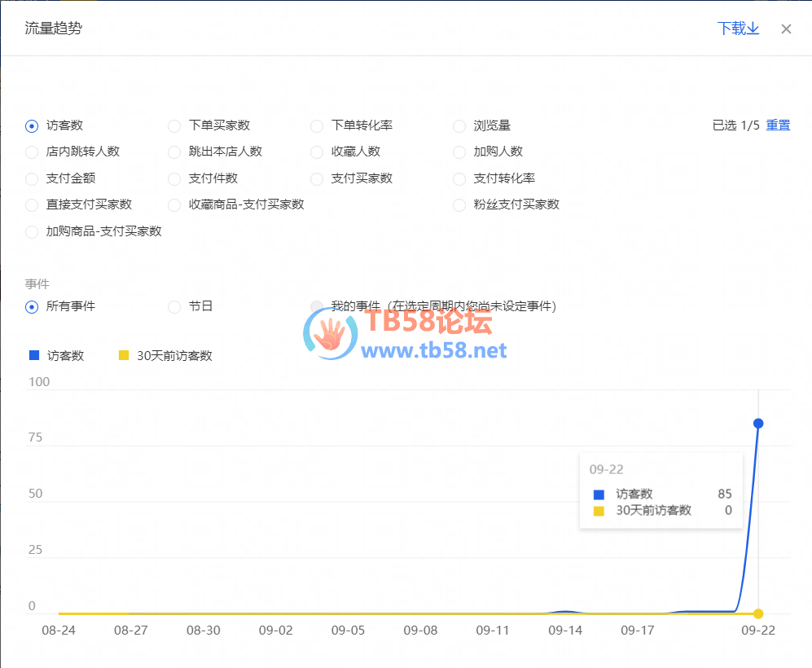Select the 跳出本店人数 option
The height and width of the screenshot is (668, 812).
coord(173,152)
